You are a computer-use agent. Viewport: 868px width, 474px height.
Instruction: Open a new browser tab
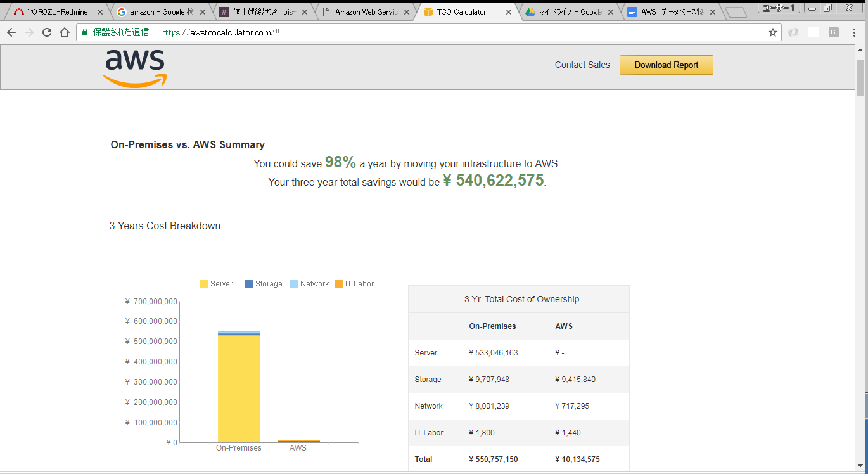[x=736, y=13]
